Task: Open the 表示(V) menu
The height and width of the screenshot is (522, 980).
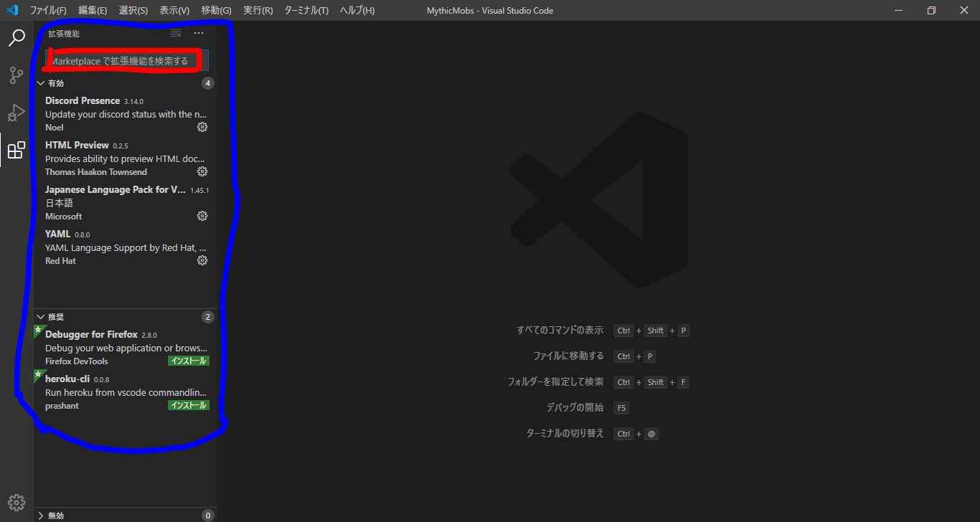Action: [174, 10]
